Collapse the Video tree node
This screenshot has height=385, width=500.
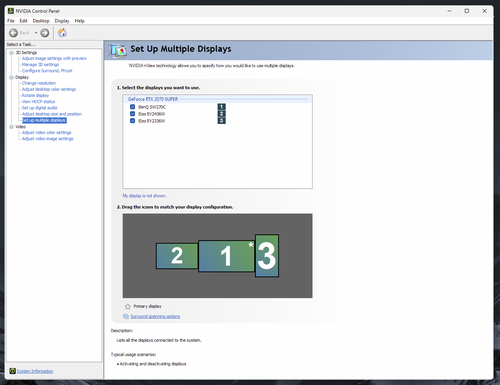[11, 127]
